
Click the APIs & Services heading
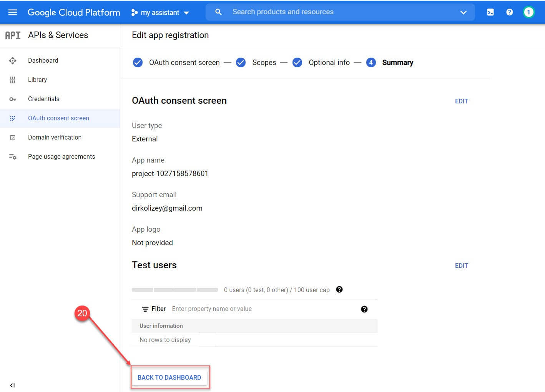click(58, 35)
